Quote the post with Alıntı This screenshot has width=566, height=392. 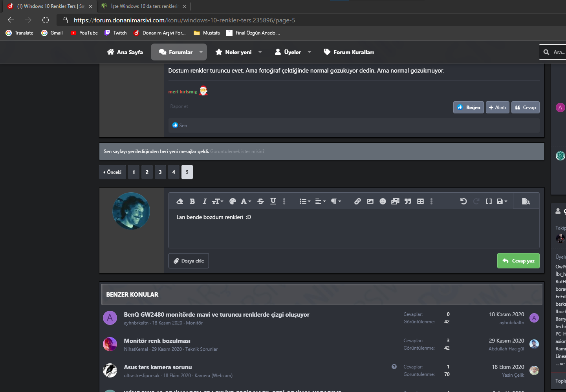coord(498,108)
